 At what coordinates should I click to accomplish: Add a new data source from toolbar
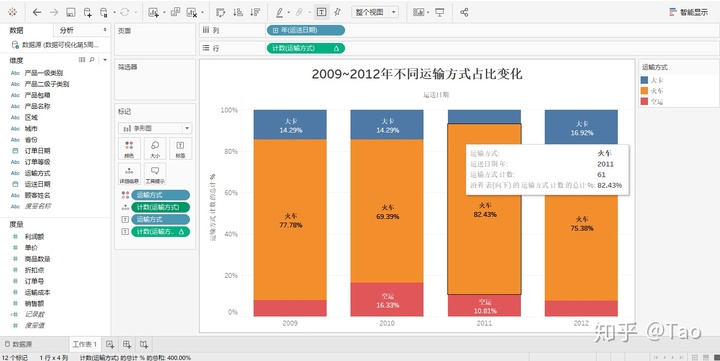pos(87,12)
